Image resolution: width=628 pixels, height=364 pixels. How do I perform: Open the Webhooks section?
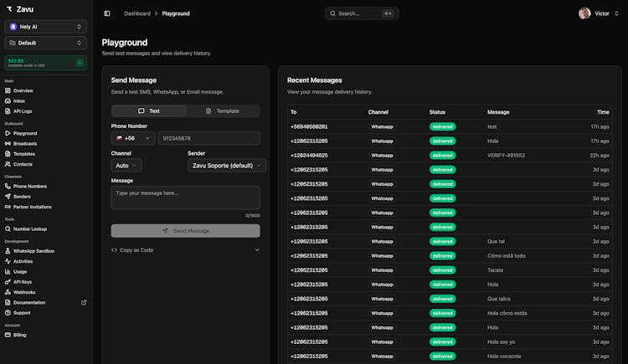(x=24, y=292)
